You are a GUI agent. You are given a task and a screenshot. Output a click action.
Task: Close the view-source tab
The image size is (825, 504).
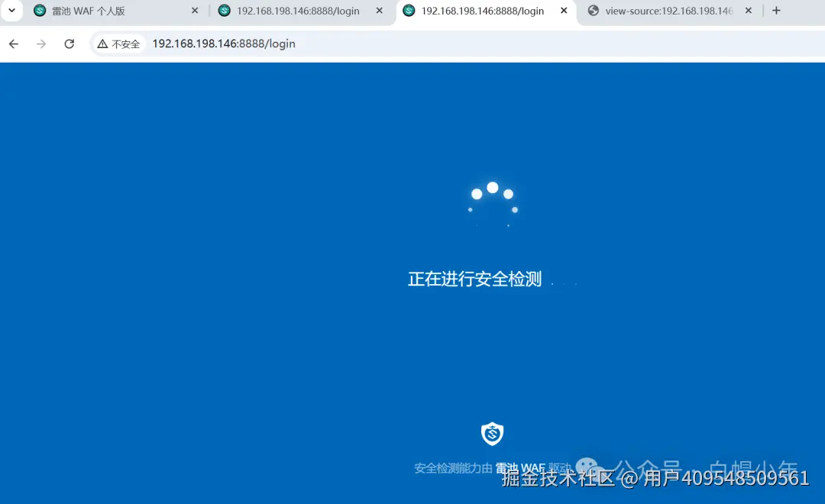point(748,11)
